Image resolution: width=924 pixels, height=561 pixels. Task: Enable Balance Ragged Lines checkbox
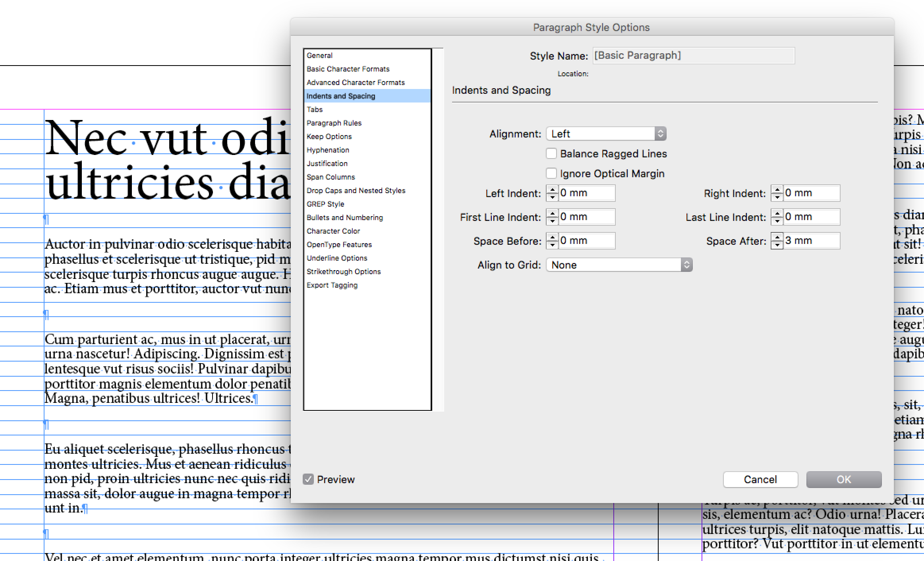(551, 154)
